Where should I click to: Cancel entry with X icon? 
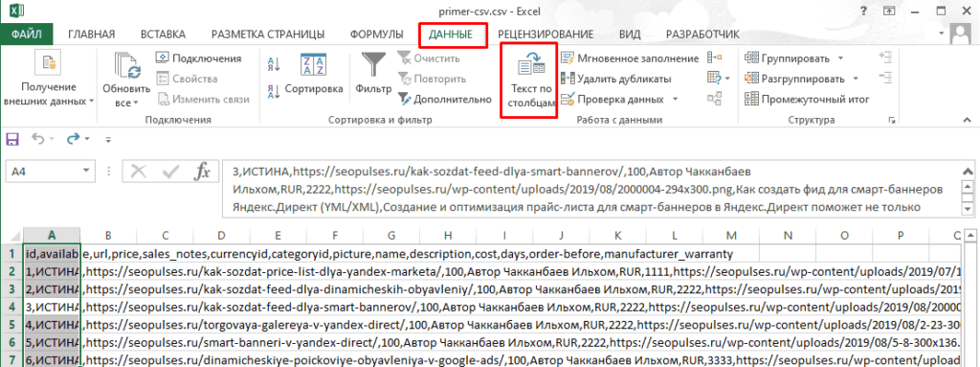point(139,172)
